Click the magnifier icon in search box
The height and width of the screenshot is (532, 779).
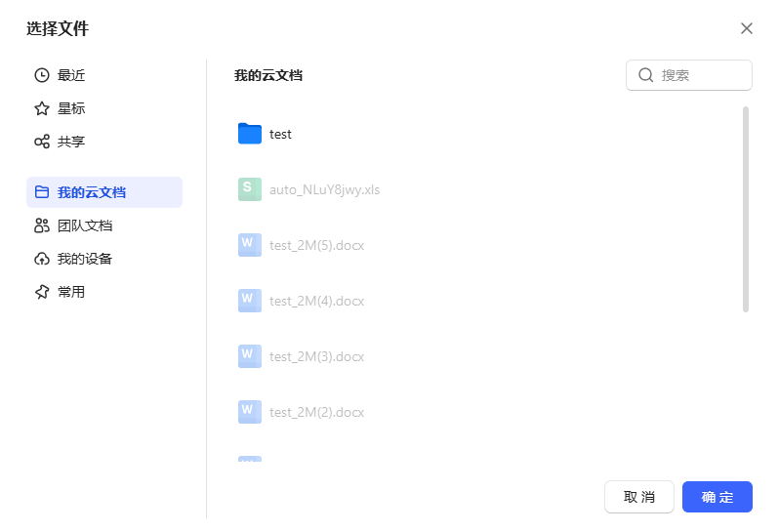coord(645,75)
